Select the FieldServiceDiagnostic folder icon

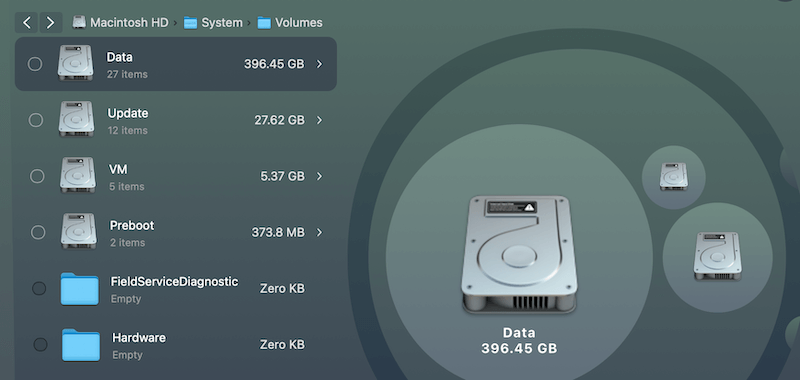[80, 289]
